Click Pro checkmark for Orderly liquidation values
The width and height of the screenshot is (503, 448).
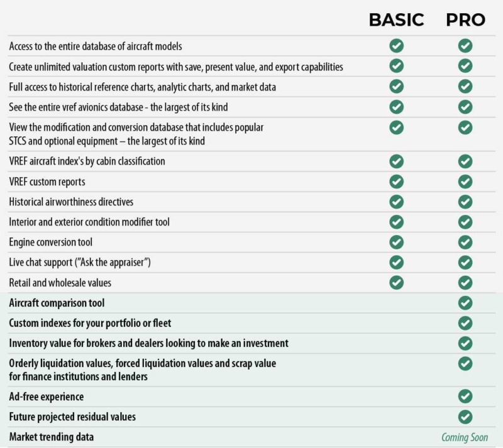click(465, 363)
